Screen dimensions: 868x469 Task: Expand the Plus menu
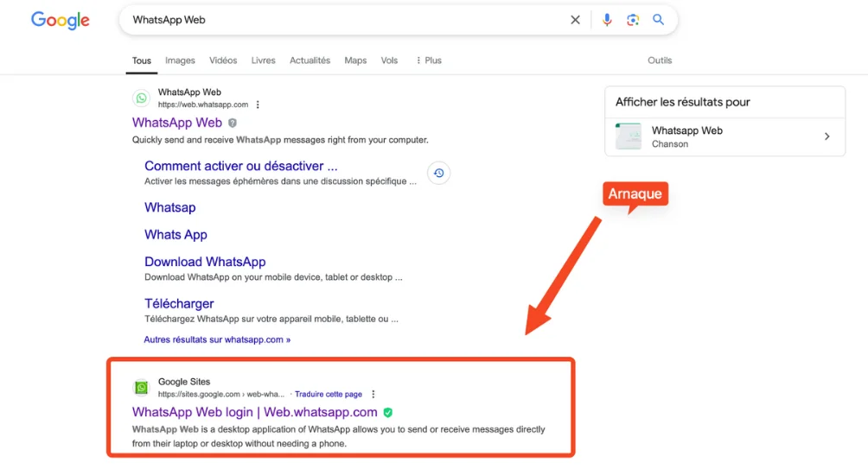point(429,60)
